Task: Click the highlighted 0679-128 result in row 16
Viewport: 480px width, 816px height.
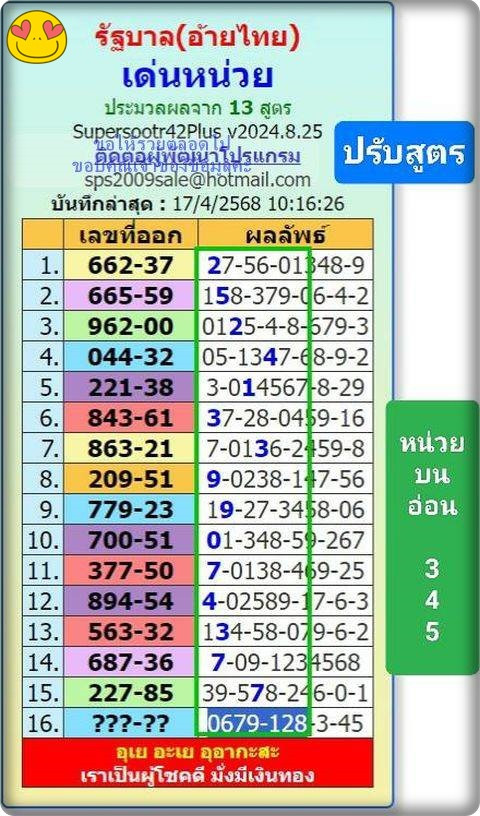Action: 257,723
